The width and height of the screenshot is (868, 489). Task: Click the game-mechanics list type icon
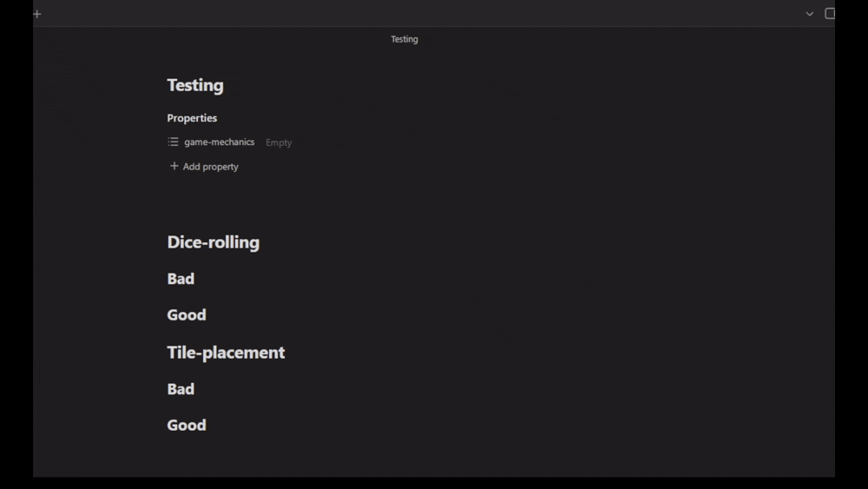[174, 142]
